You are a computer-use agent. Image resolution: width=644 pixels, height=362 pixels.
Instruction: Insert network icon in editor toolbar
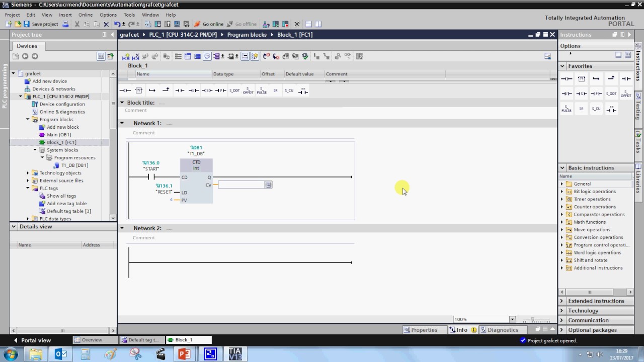click(x=126, y=56)
